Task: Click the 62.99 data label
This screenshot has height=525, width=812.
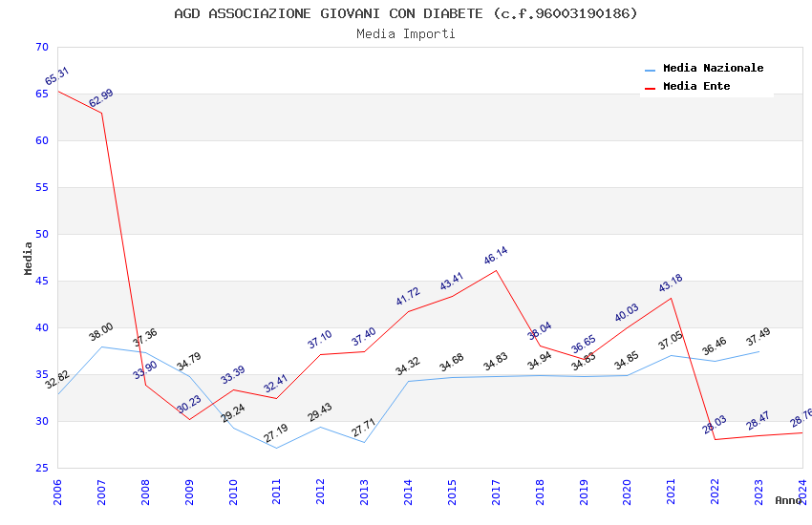Action: pyautogui.click(x=101, y=97)
